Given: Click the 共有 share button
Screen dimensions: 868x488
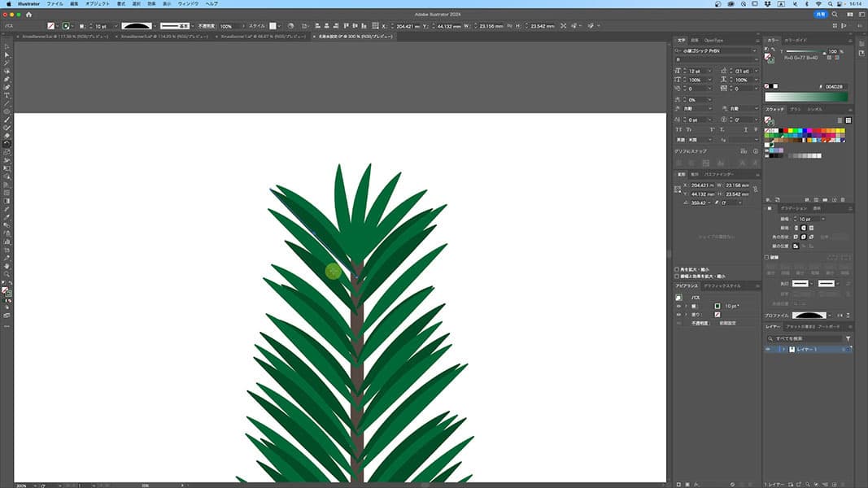Looking at the screenshot, I should [x=820, y=15].
